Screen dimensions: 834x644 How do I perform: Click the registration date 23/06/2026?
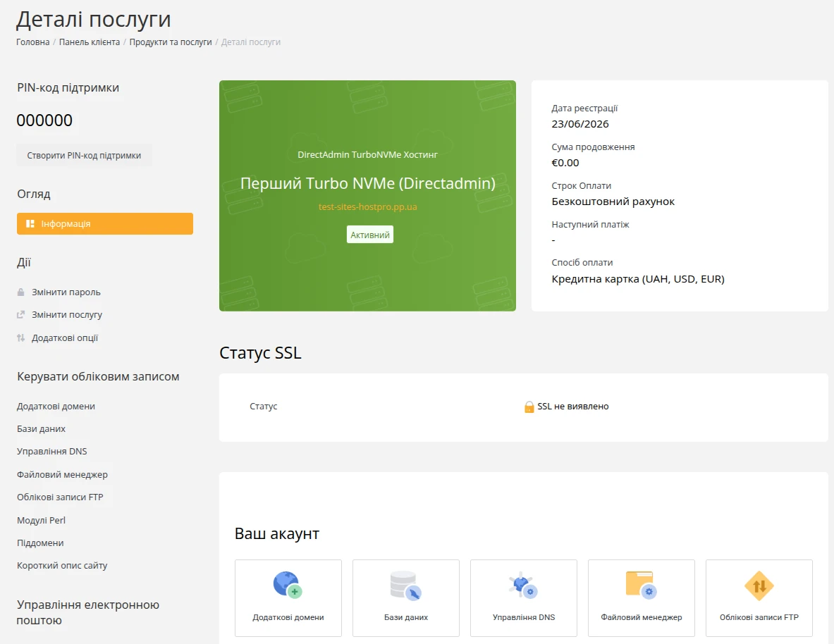(x=580, y=124)
